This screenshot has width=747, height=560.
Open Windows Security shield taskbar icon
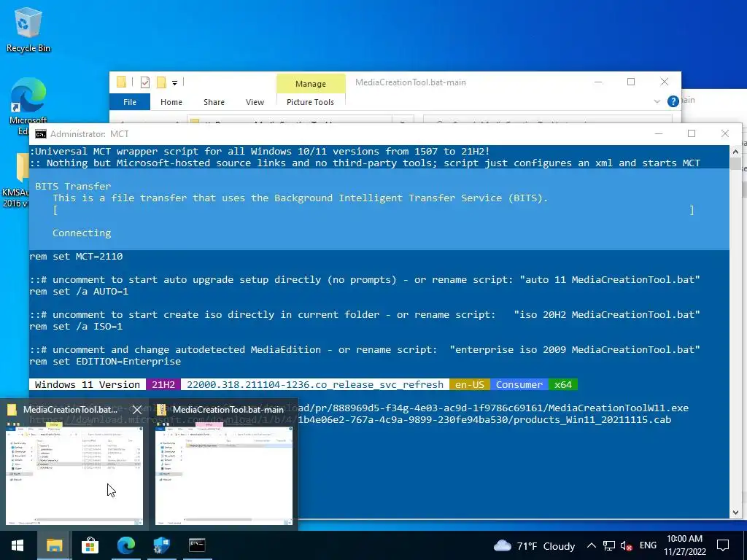click(x=161, y=545)
